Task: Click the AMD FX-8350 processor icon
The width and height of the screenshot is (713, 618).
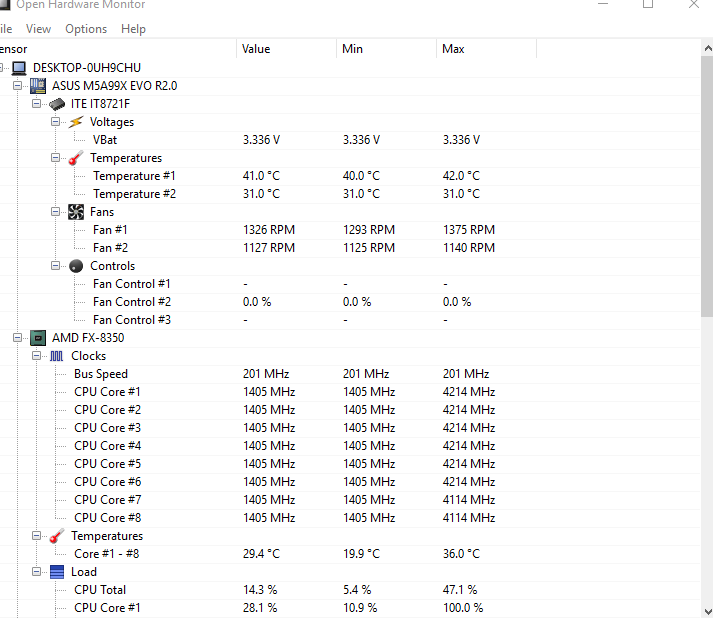Action: 38,338
